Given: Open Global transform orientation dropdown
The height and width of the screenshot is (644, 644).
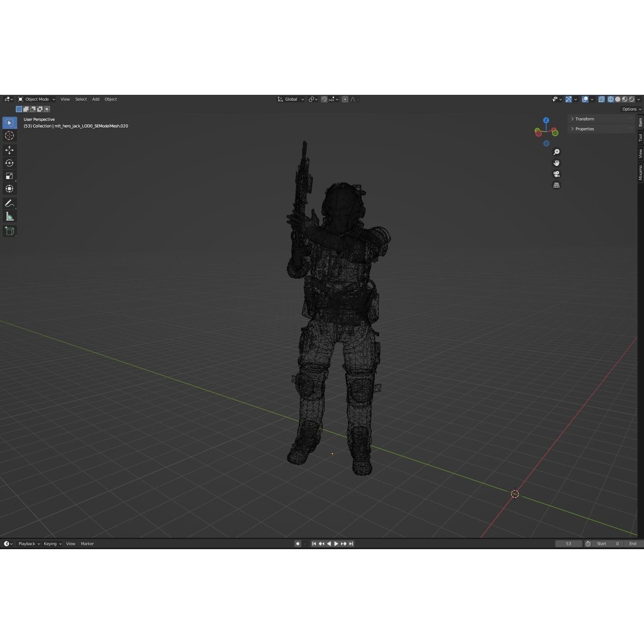Looking at the screenshot, I should [291, 100].
